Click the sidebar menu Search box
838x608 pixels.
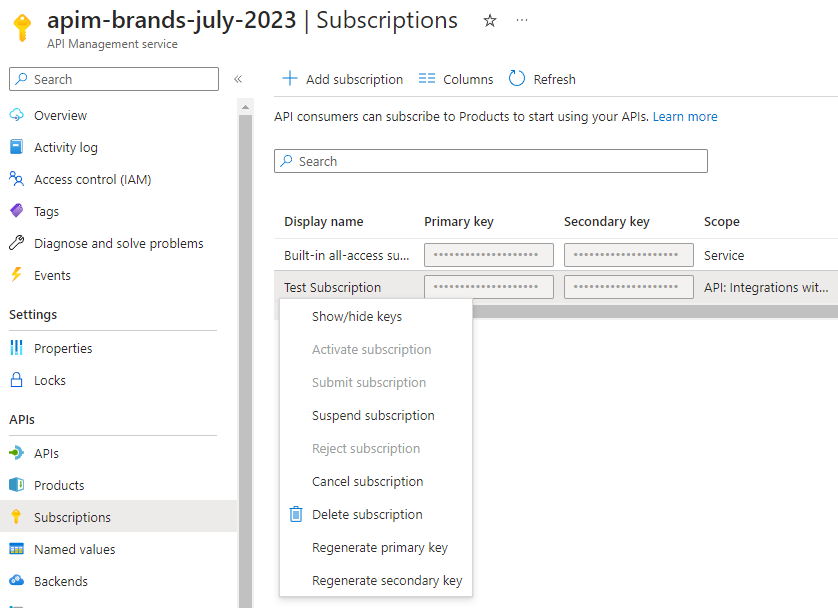[114, 79]
